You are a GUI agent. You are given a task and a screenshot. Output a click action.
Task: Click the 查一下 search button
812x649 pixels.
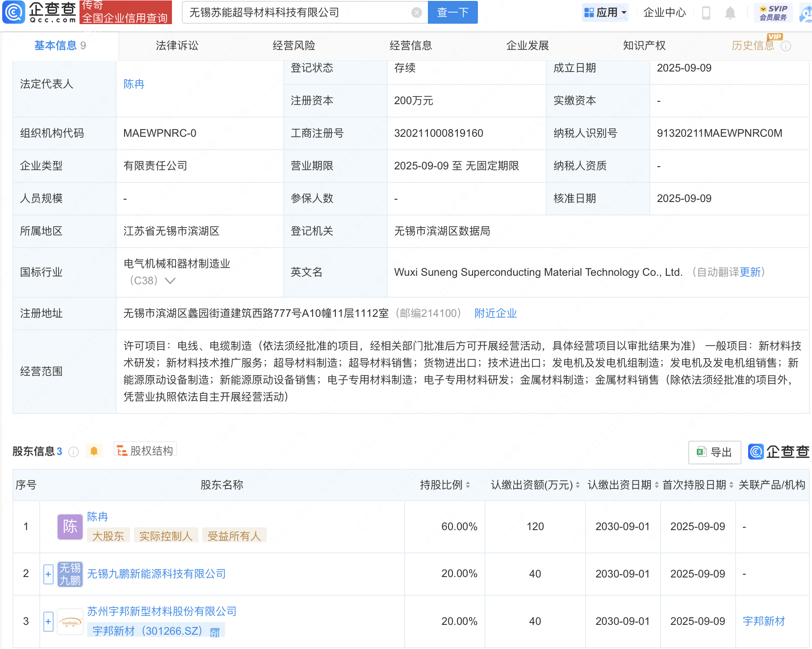(x=452, y=13)
